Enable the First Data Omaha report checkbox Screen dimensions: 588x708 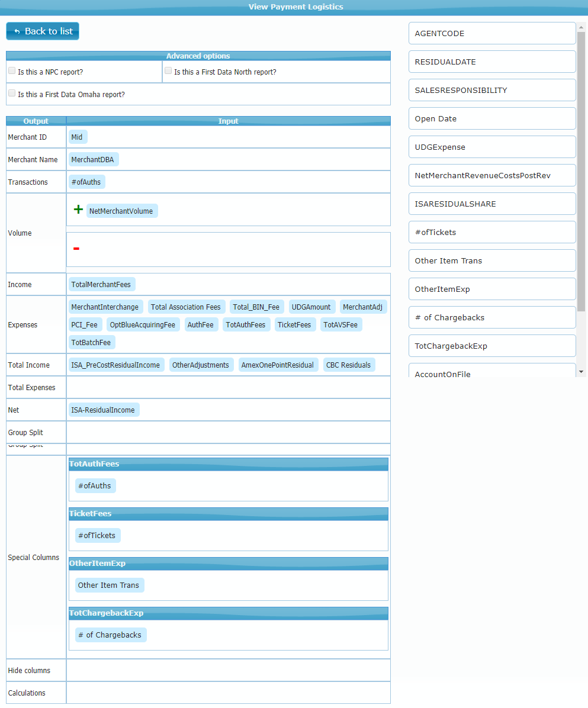12,93
